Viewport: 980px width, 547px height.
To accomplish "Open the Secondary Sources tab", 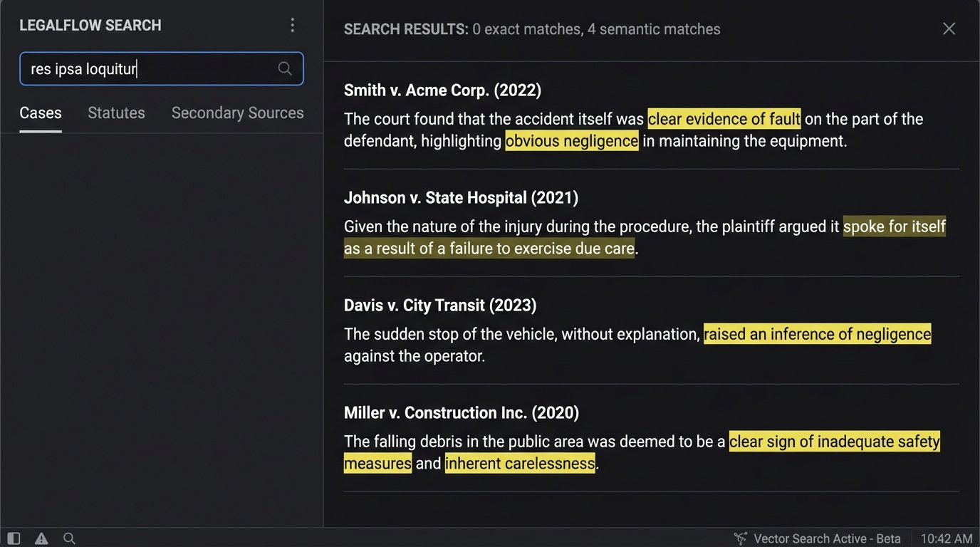I will point(237,113).
